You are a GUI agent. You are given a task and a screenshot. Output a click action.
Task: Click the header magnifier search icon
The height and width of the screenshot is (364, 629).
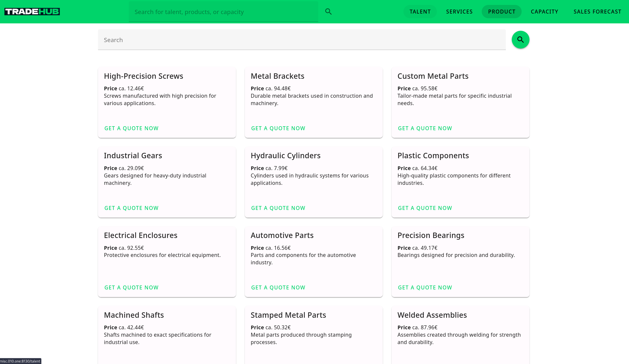(x=328, y=12)
